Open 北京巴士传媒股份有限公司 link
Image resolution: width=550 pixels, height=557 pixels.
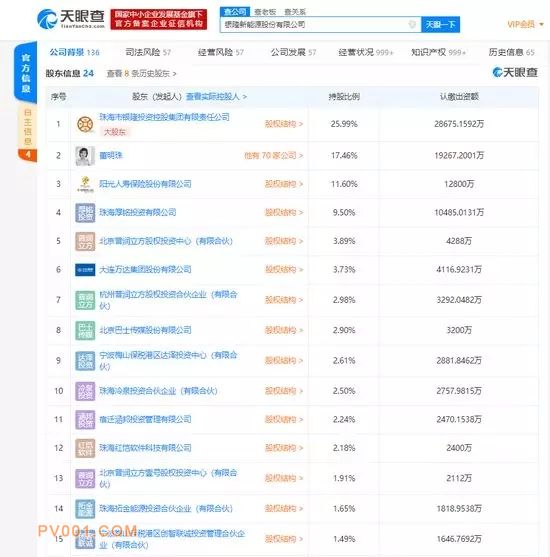145,330
